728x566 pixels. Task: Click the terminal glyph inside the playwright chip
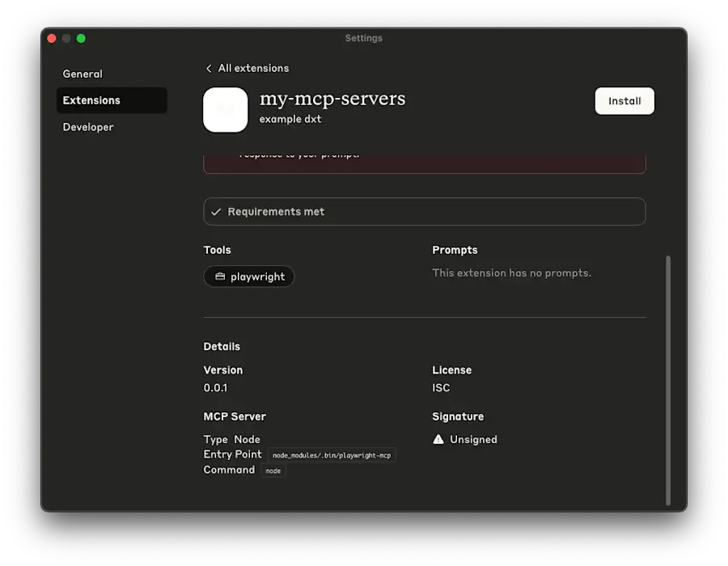coord(218,277)
